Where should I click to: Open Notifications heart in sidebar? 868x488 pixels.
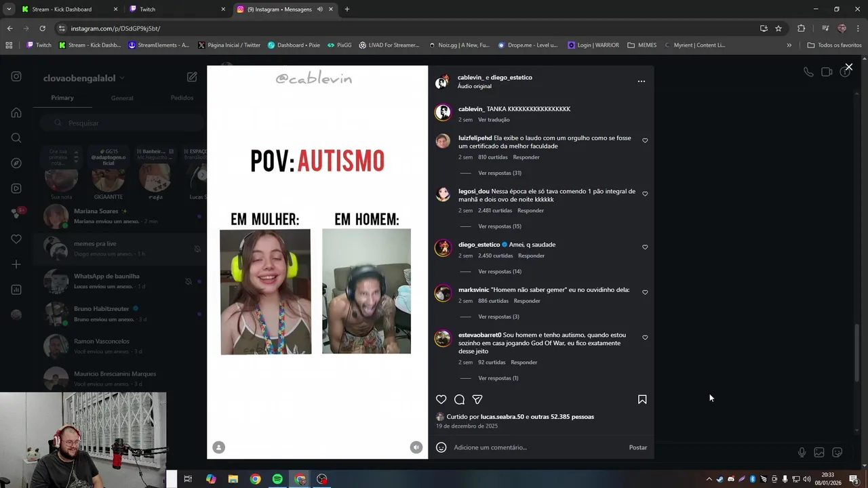click(x=16, y=239)
